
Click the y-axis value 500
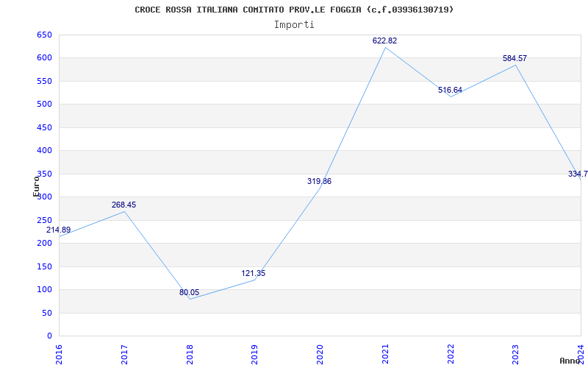coord(44,104)
